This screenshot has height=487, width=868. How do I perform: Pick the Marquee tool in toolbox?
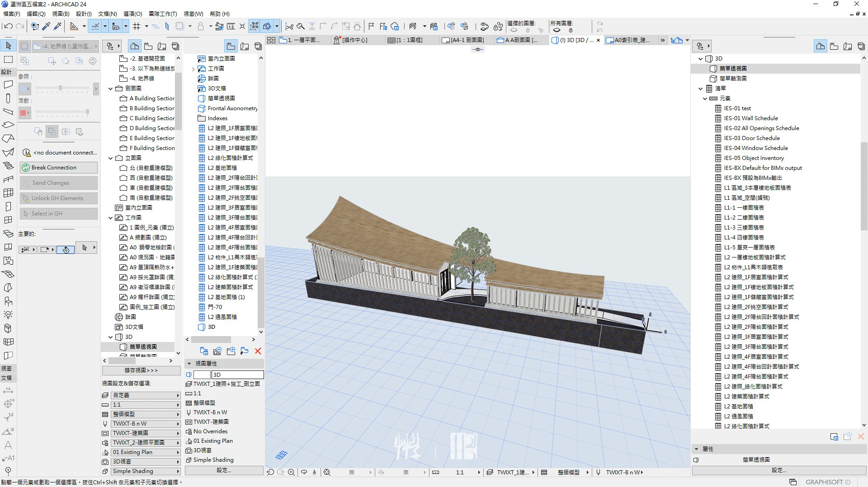click(8, 60)
